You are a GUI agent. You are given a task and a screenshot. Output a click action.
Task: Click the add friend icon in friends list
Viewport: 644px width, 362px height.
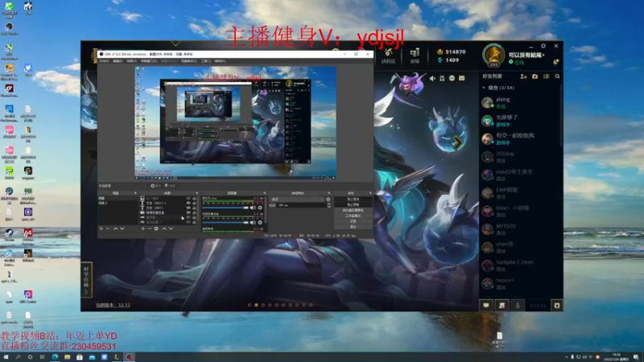tap(523, 76)
